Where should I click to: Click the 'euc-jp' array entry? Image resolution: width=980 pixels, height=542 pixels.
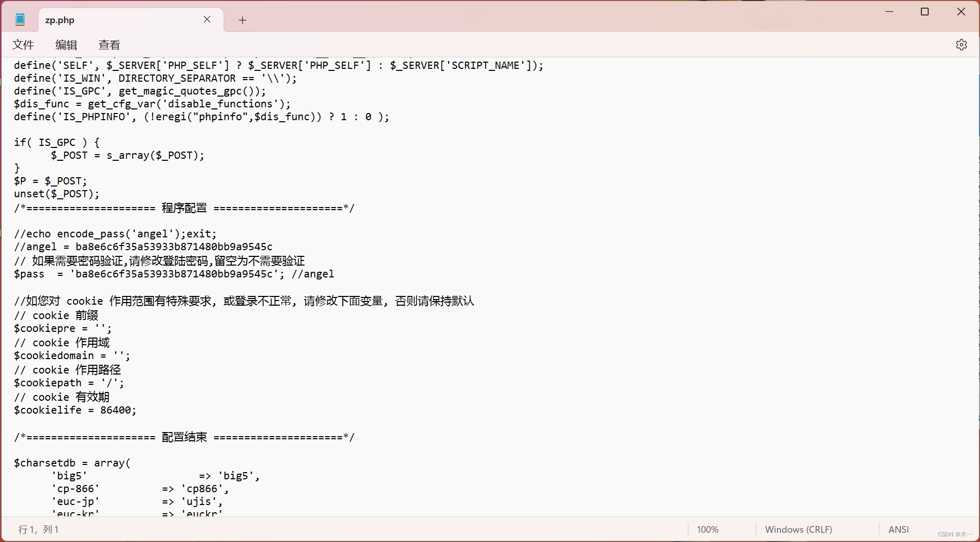click(137, 501)
